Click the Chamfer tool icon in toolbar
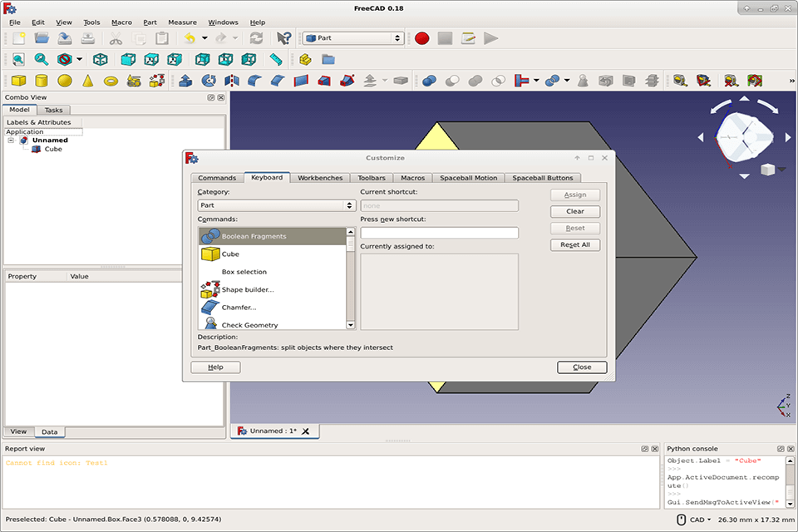Screen dimensions: 798x532 [278, 81]
